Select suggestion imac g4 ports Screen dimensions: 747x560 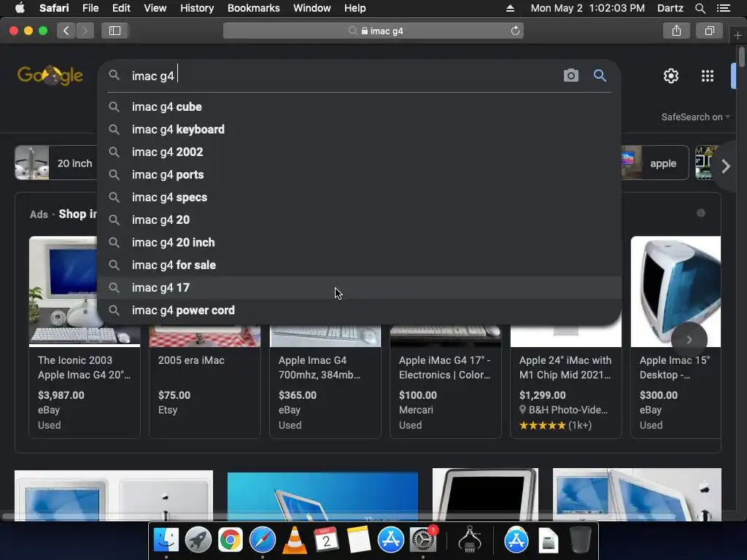tap(359, 175)
